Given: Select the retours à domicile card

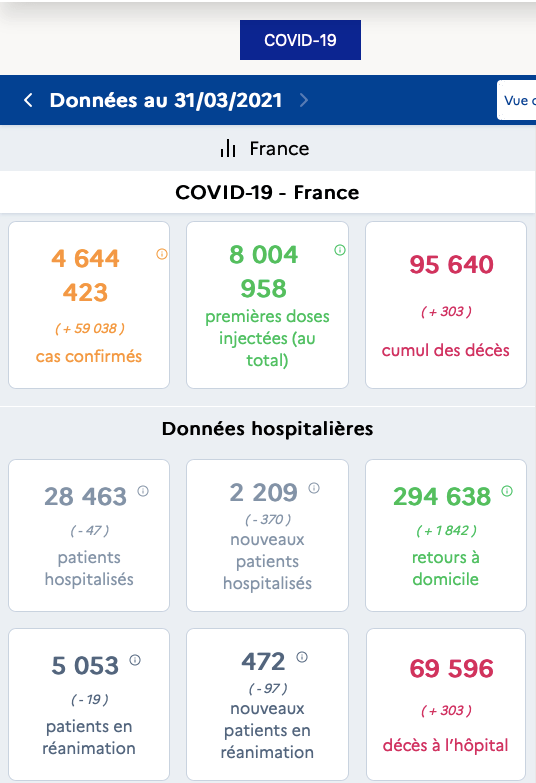Looking at the screenshot, I should pyautogui.click(x=446, y=535).
